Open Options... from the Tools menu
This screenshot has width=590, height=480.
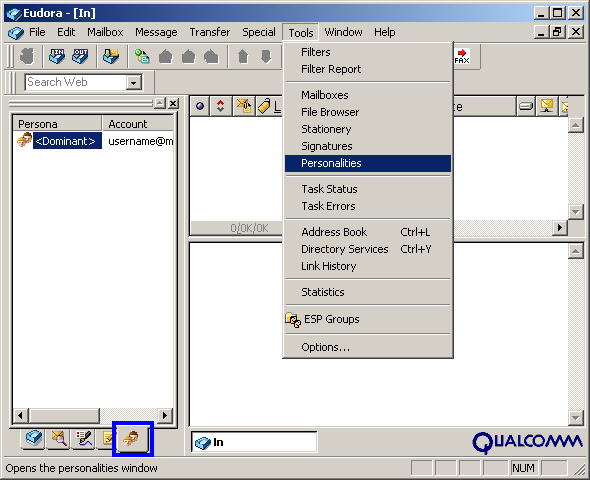click(x=368, y=347)
